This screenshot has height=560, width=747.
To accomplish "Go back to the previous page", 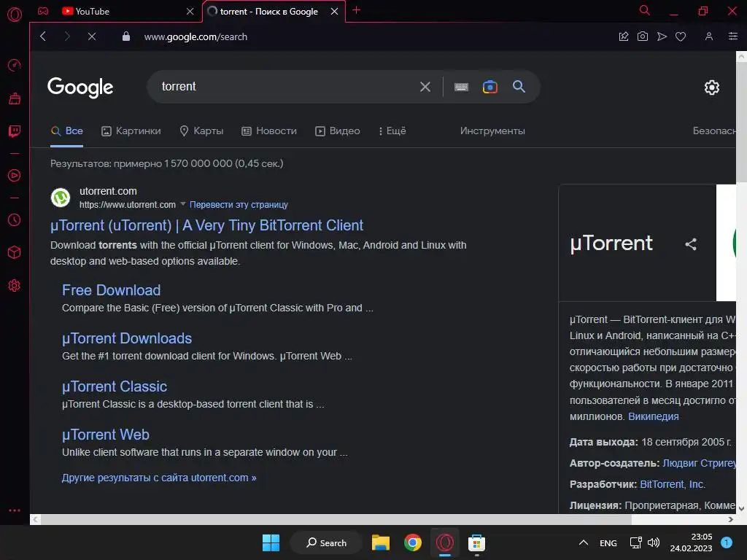I will 43,36.
